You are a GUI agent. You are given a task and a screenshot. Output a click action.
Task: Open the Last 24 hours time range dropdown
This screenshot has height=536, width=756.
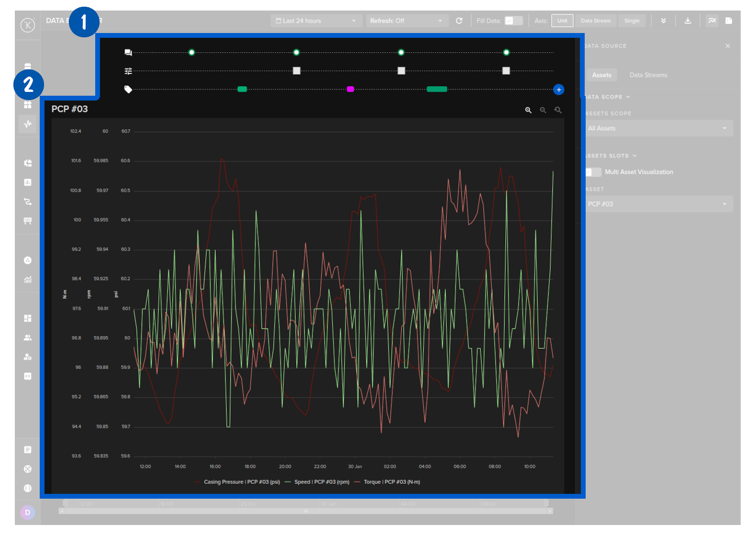[x=316, y=21]
